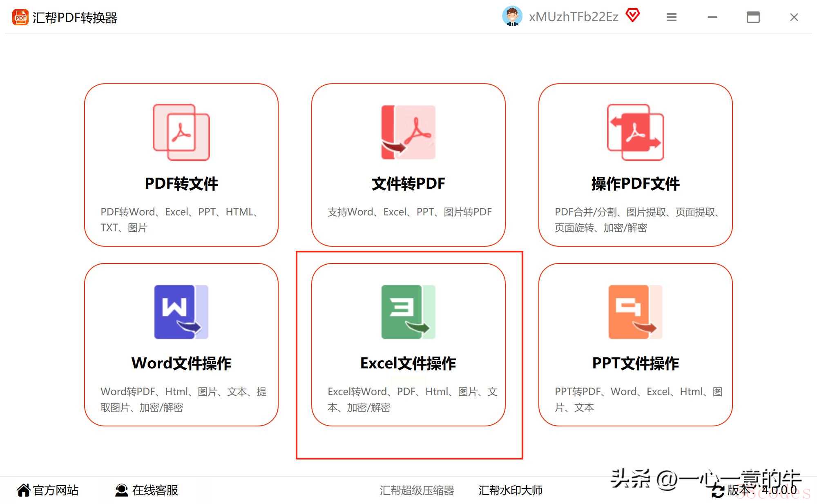Select the Word文件操作 title text
The image size is (817, 504).
point(181,363)
